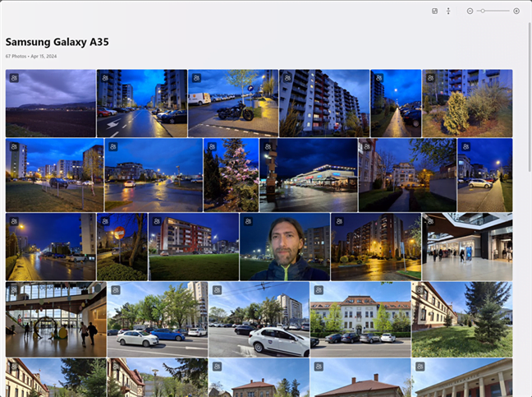Click people icon on night shopping center photo
532x397 pixels.
click(x=268, y=146)
